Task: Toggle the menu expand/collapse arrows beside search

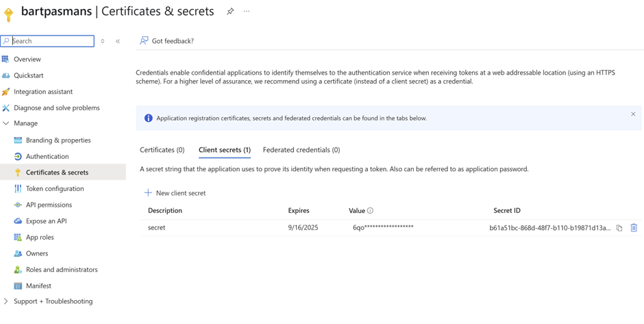Action: [103, 41]
